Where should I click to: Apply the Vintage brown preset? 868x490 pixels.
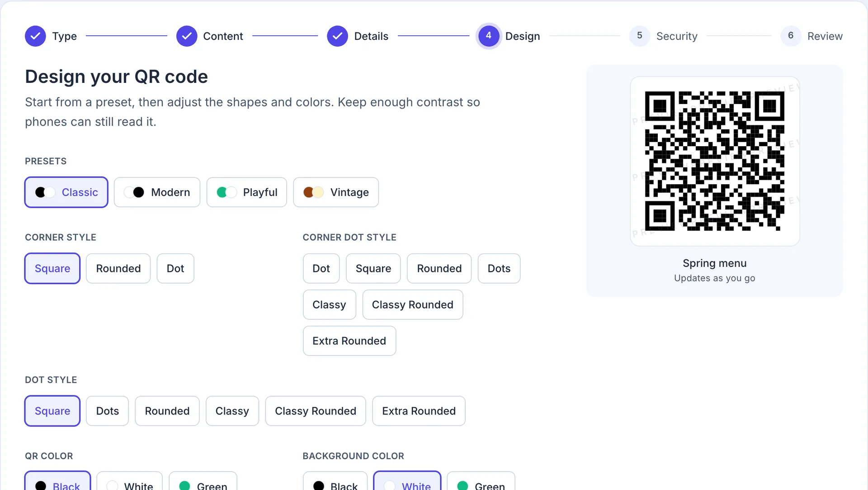(x=336, y=192)
